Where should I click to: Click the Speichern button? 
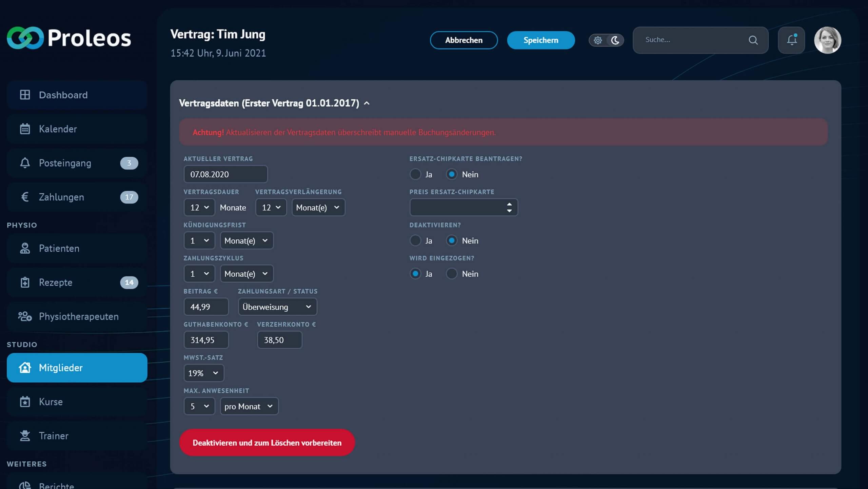541,40
